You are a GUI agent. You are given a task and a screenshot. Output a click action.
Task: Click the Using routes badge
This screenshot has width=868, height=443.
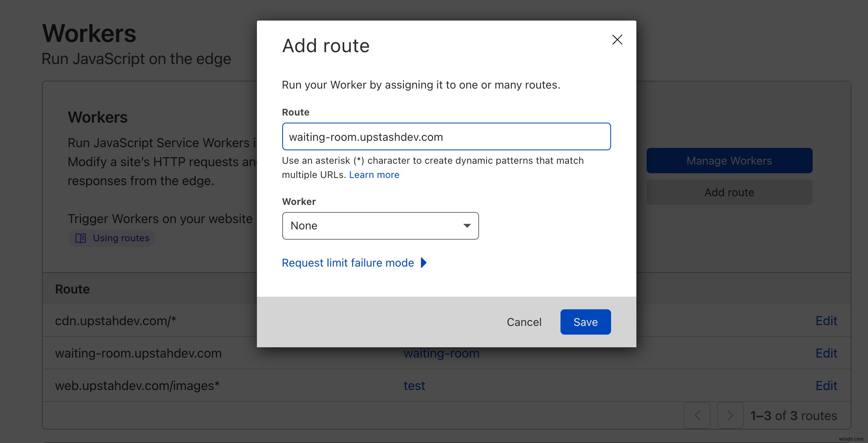pos(112,238)
